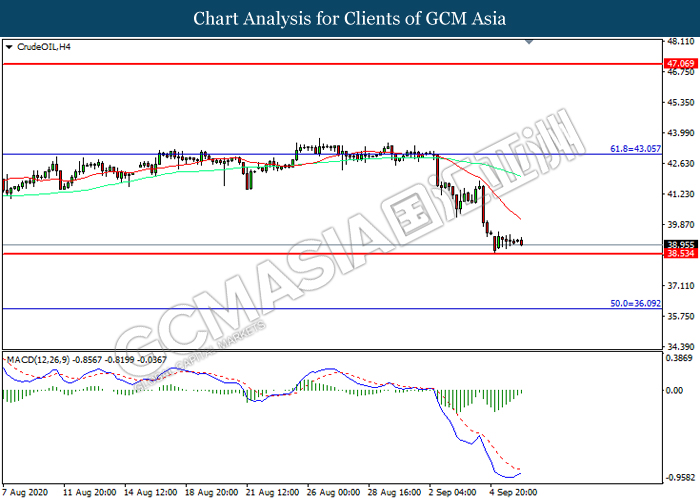
Task: Click the 46.750 price scale value
Action: pyautogui.click(x=681, y=72)
